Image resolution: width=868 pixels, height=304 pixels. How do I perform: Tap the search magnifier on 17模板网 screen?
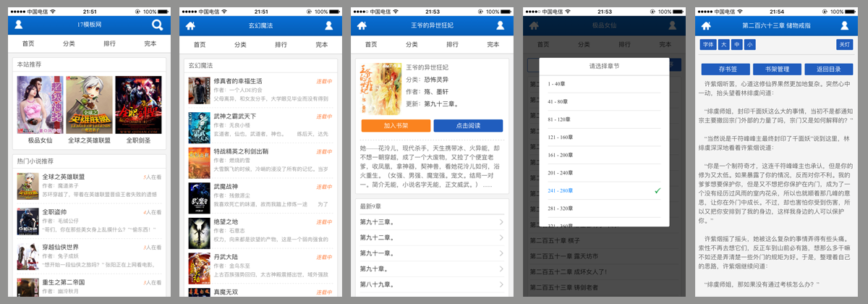click(157, 25)
